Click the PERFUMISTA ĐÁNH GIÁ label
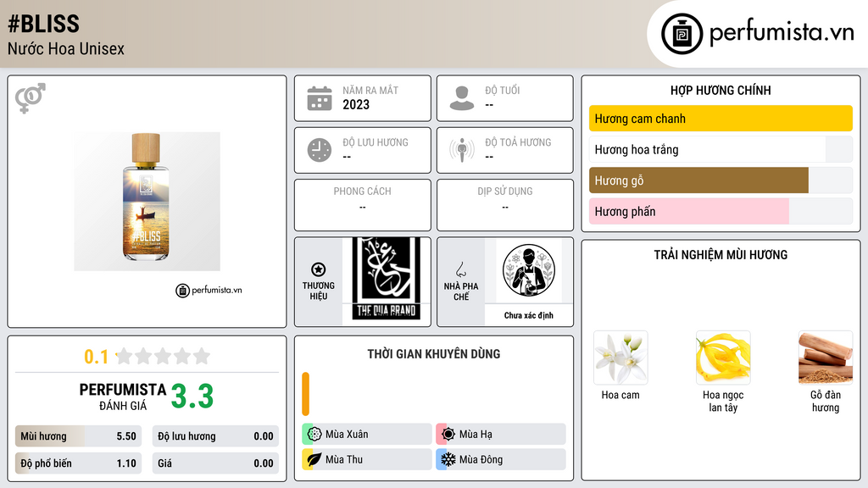The image size is (868, 488). (x=123, y=396)
